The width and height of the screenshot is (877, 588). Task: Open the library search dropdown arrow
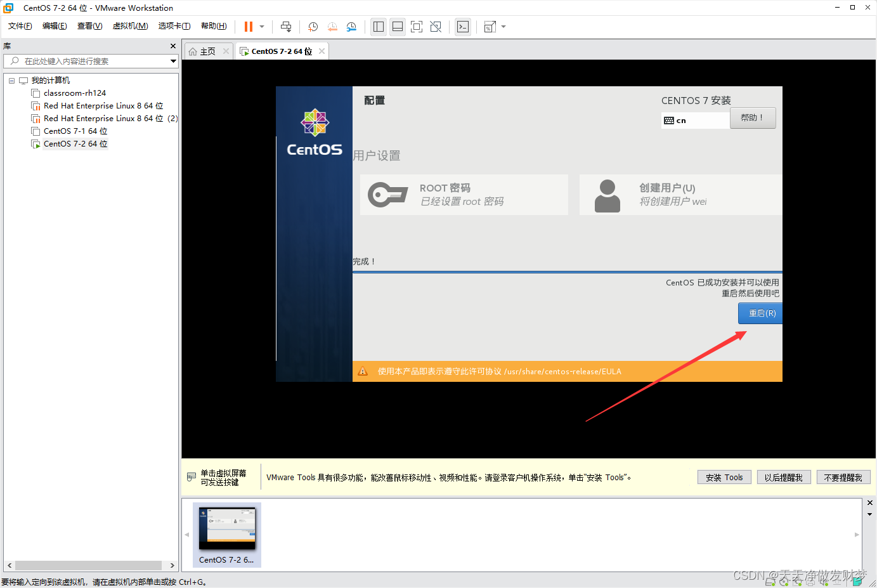[173, 61]
